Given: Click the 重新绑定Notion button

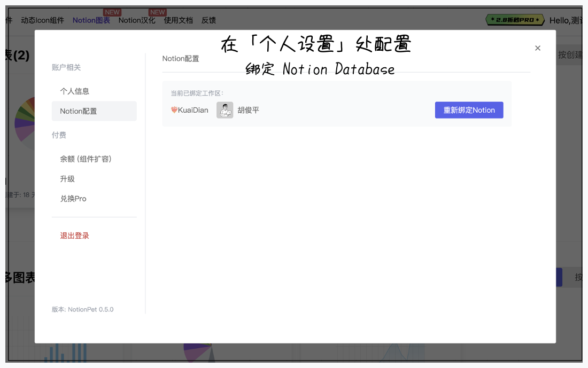Looking at the screenshot, I should [x=469, y=110].
